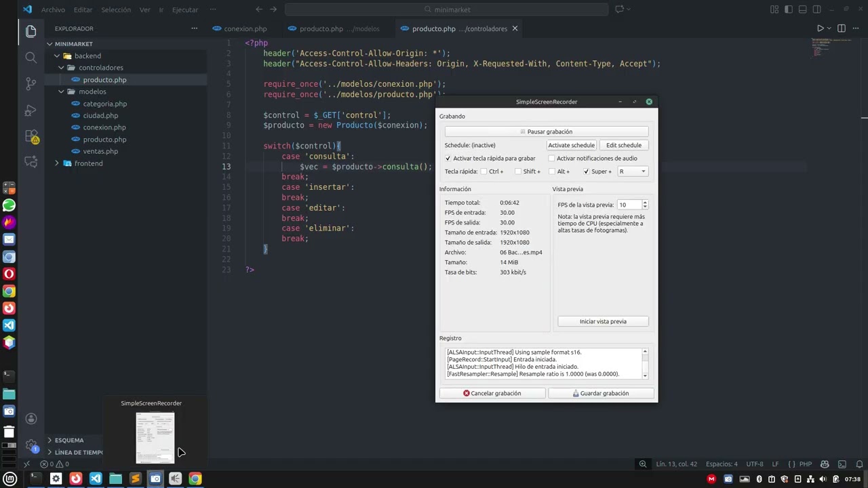Image resolution: width=868 pixels, height=488 pixels.
Task: Click 'Iniciar vista previa' button
Action: tap(603, 321)
